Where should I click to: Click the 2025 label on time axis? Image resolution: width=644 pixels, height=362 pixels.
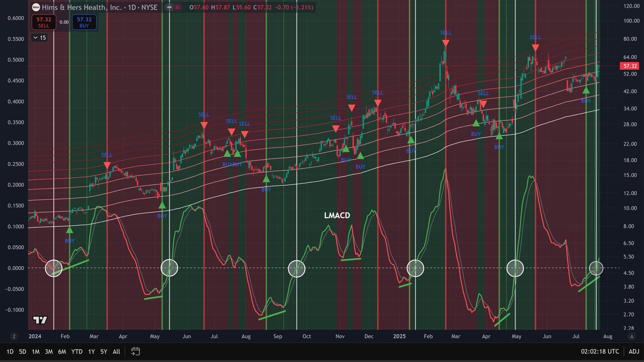(399, 336)
